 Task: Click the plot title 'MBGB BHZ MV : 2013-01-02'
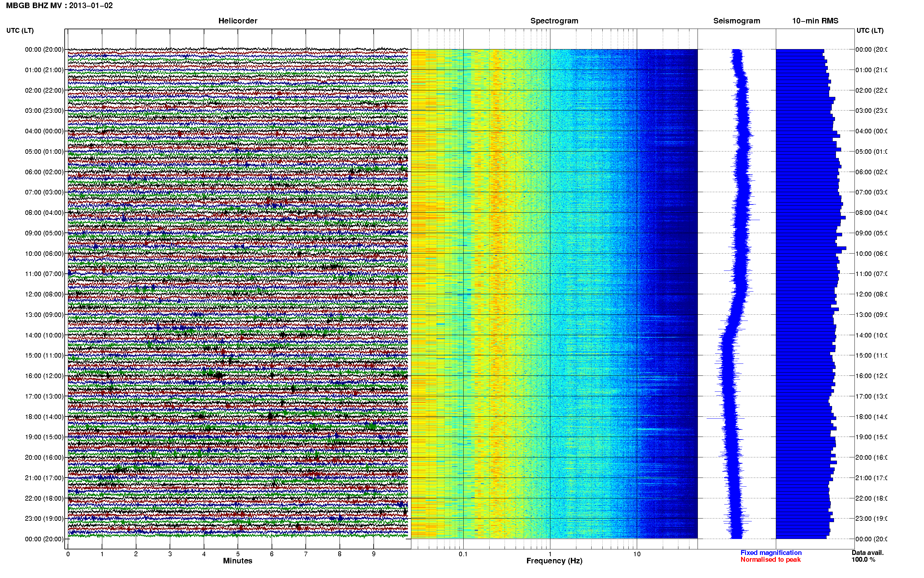(x=59, y=6)
